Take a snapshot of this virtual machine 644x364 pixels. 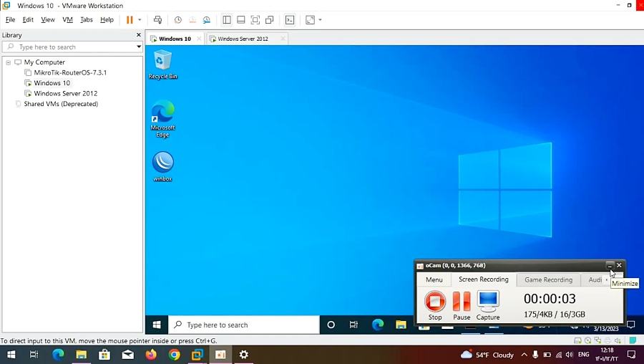[x=178, y=20]
